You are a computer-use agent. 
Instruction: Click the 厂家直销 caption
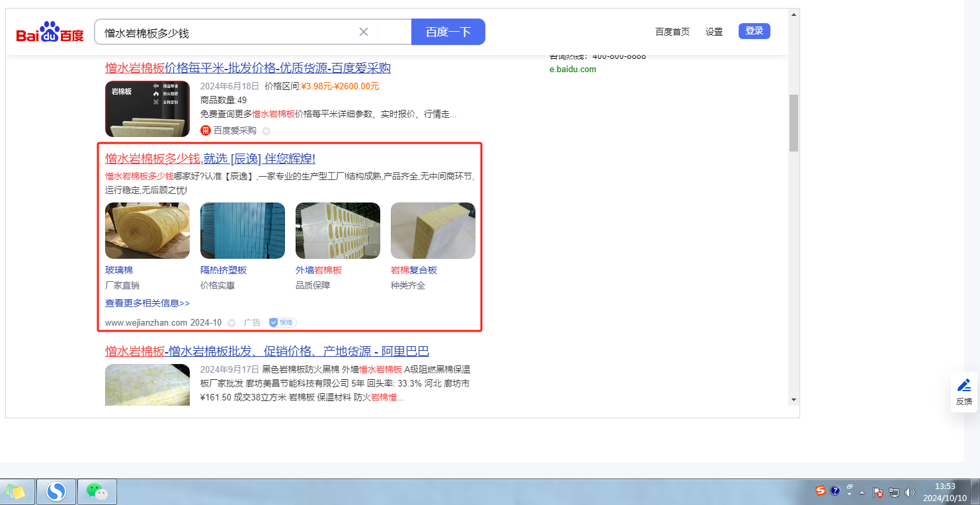pyautogui.click(x=122, y=285)
